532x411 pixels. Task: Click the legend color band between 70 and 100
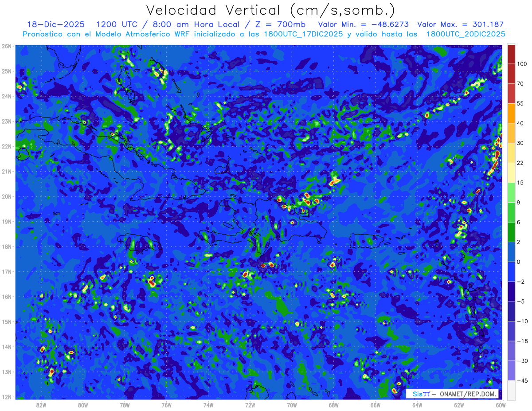tap(511, 74)
